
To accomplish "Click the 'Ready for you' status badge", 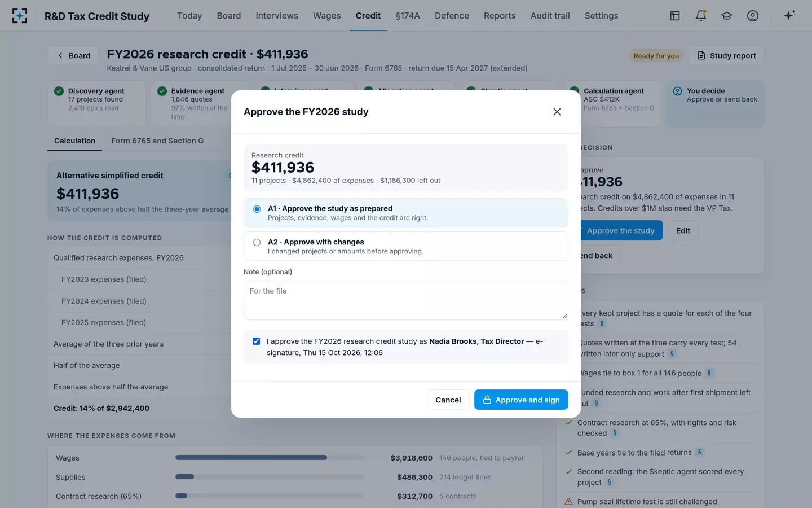I will tap(656, 56).
